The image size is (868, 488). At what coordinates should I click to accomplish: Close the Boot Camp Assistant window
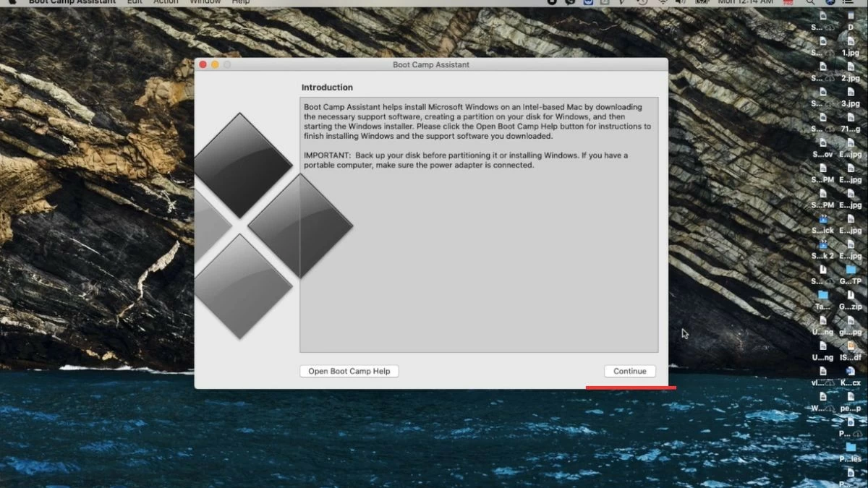point(203,64)
